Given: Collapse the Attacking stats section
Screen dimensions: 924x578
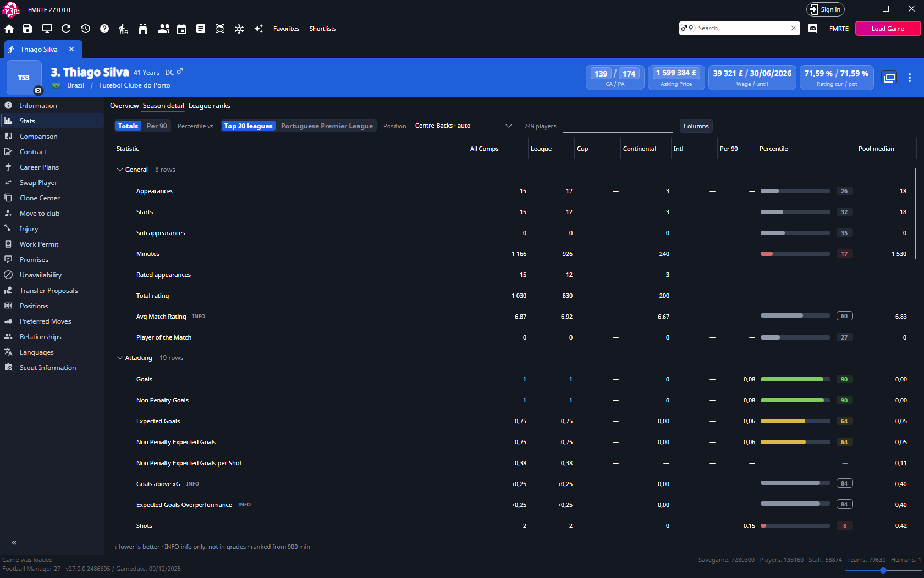Looking at the screenshot, I should (x=120, y=358).
